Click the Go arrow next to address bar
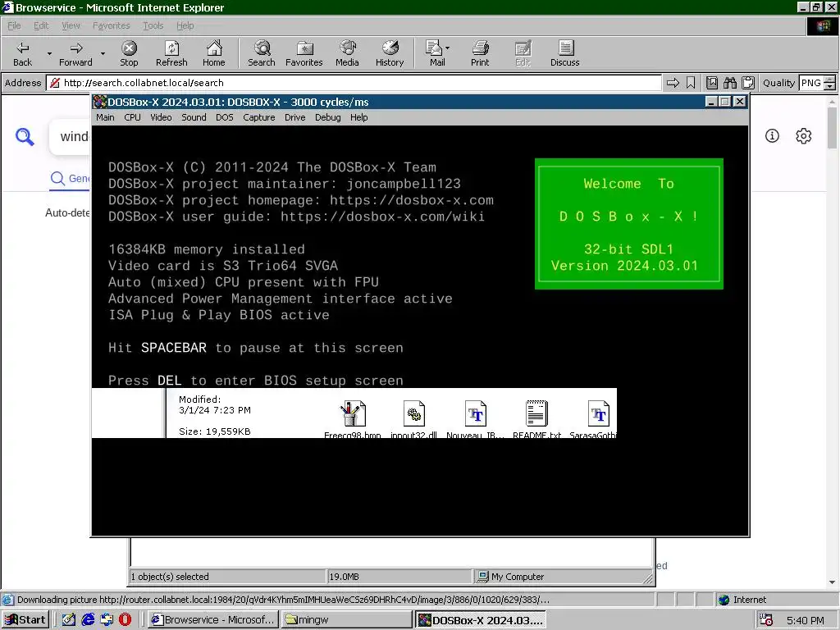This screenshot has width=840, height=630. [673, 83]
